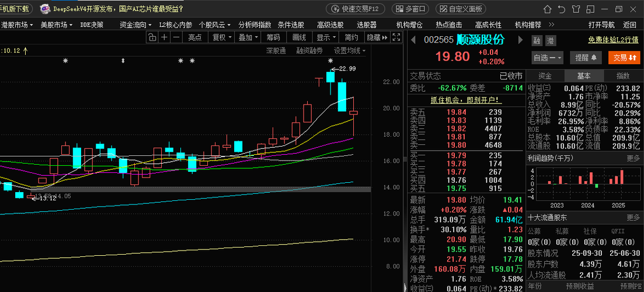Click 打开导航 to open navigation
The height and width of the screenshot is (292, 644).
(602, 25)
